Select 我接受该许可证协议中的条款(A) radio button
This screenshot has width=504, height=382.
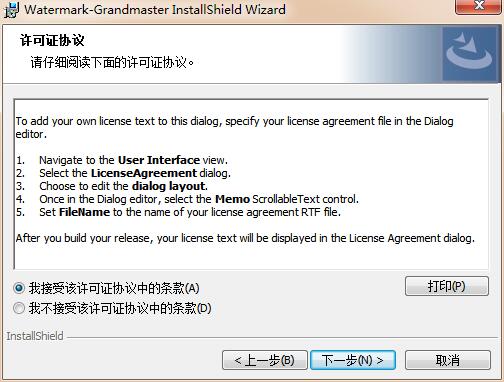(19, 288)
